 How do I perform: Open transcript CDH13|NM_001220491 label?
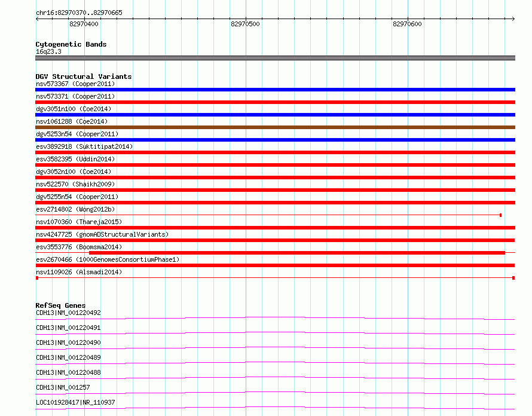68,328
